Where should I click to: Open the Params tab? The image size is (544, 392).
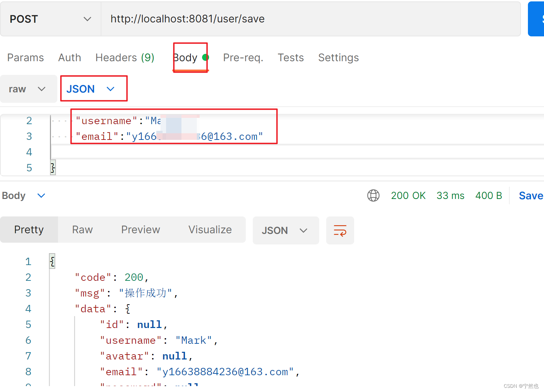pos(26,57)
